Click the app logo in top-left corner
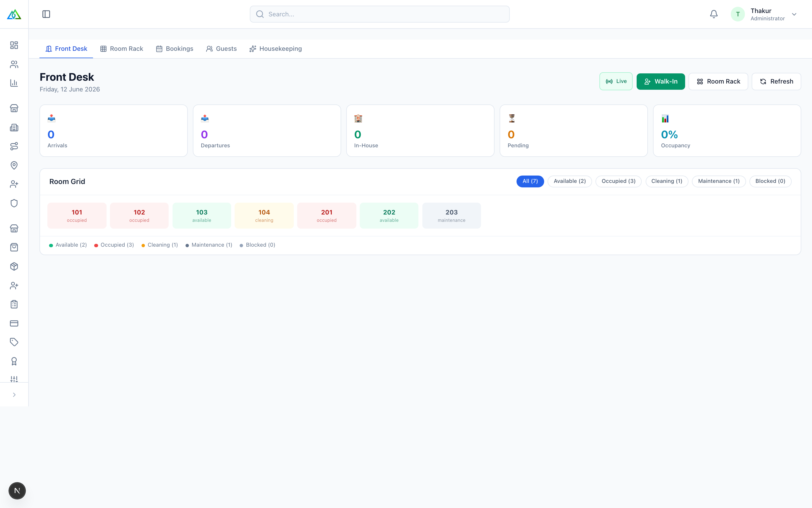 14,14
